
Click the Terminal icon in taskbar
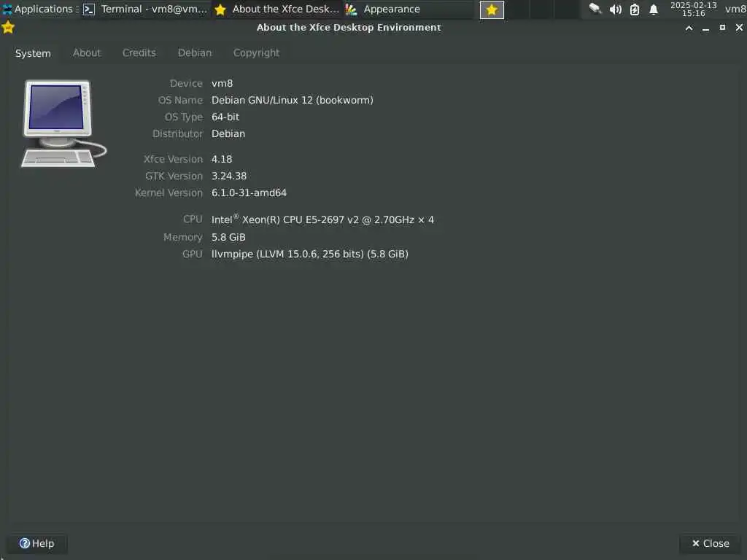[x=89, y=9]
